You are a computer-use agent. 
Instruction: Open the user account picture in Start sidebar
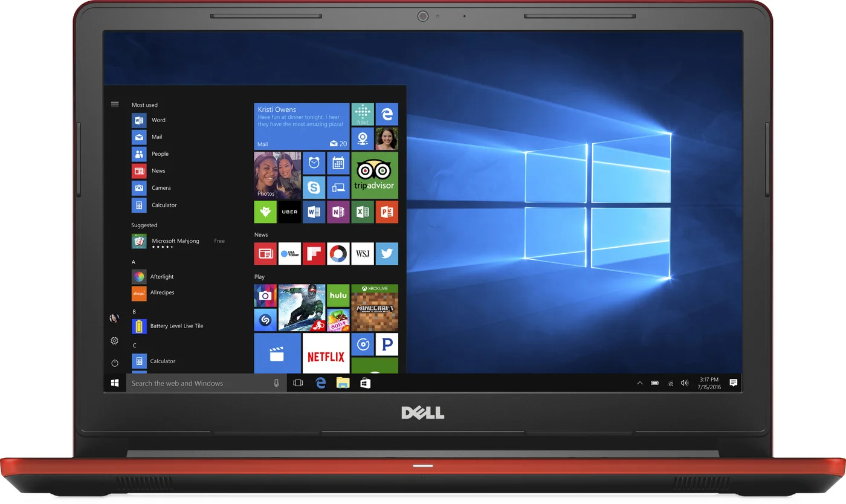point(114,318)
